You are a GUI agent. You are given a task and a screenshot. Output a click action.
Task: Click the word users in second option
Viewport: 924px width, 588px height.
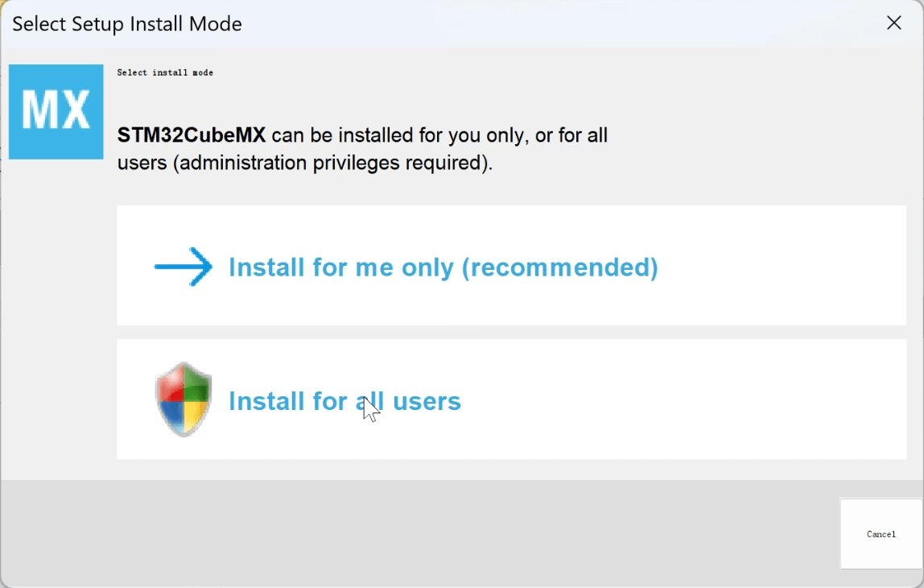point(427,401)
